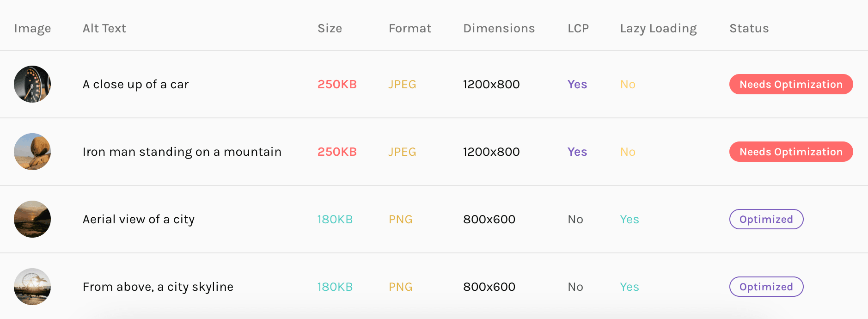Sort by the Format column header
Viewport: 868px width, 319px height.
tap(410, 28)
